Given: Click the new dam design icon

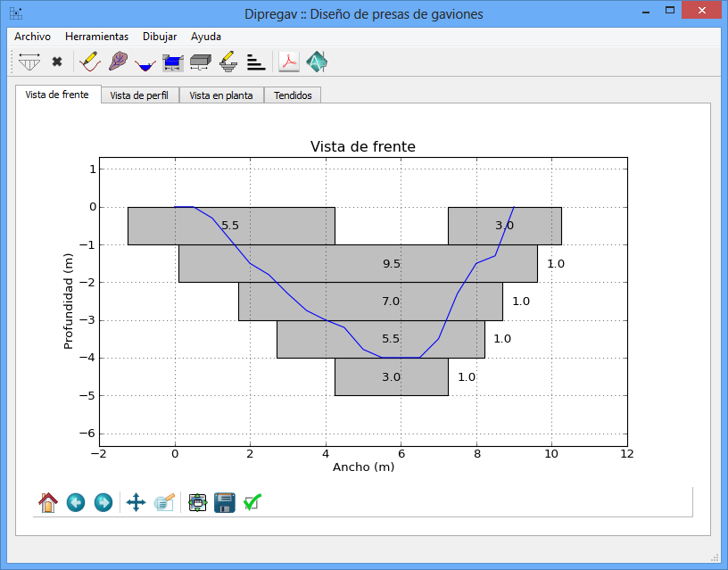Looking at the screenshot, I should (29, 62).
